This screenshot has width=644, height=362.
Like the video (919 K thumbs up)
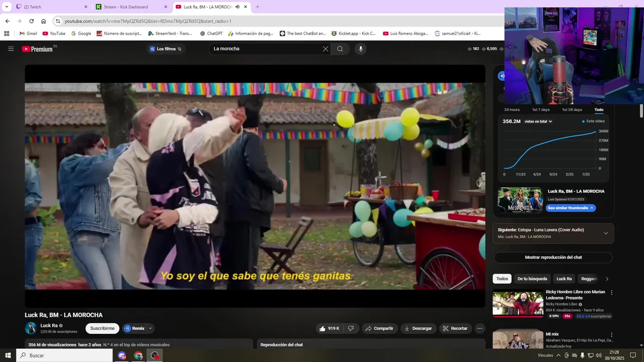coord(329,328)
